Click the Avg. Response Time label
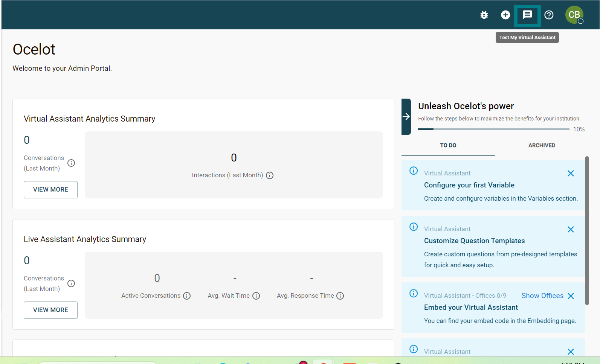 pyautogui.click(x=305, y=296)
